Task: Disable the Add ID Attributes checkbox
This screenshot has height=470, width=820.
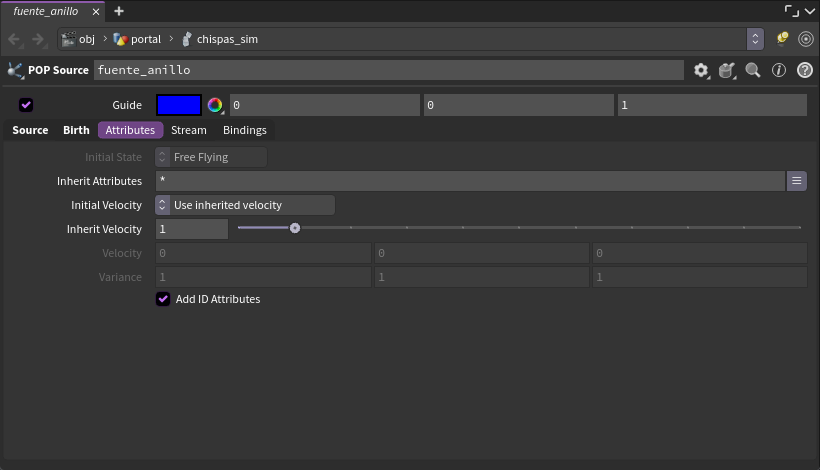Action: [163, 299]
